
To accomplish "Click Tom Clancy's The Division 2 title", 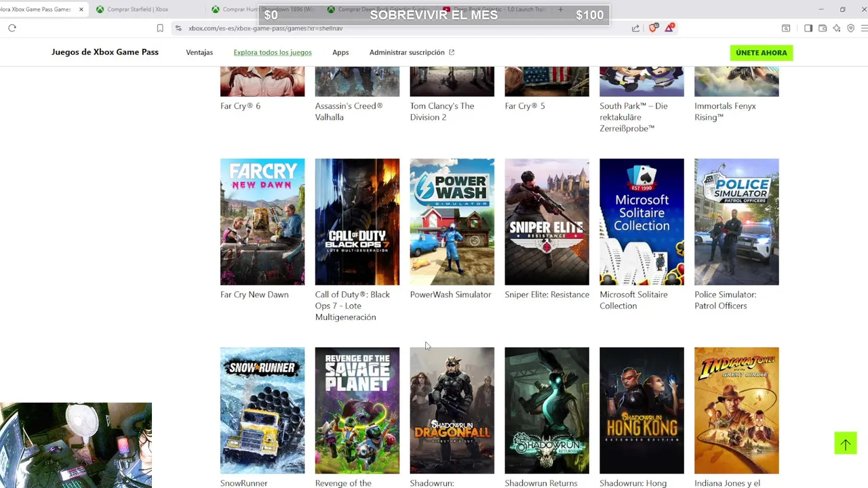I will click(x=442, y=111).
